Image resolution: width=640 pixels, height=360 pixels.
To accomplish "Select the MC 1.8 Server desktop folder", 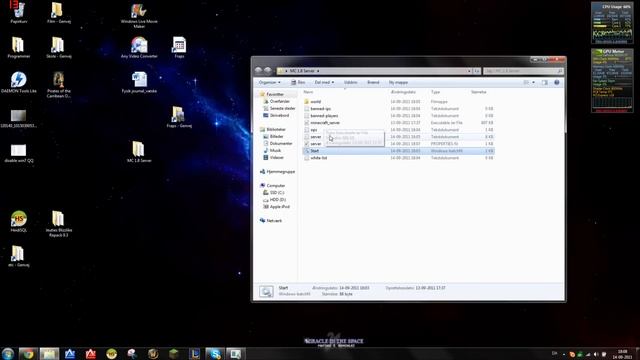I will click(x=139, y=152).
